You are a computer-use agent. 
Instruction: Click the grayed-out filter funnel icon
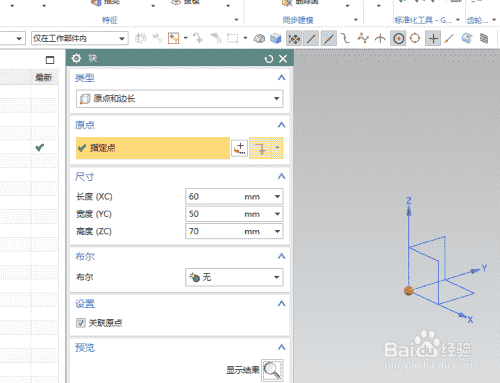point(157,39)
